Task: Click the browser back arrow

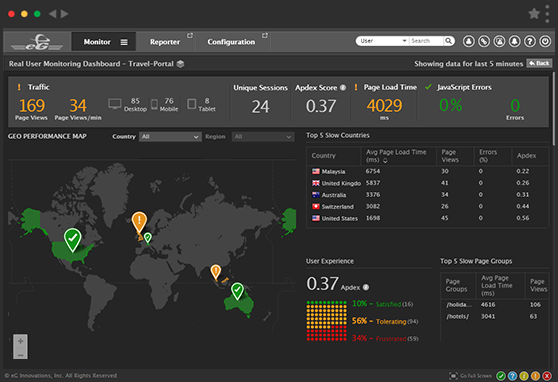Action: point(53,14)
